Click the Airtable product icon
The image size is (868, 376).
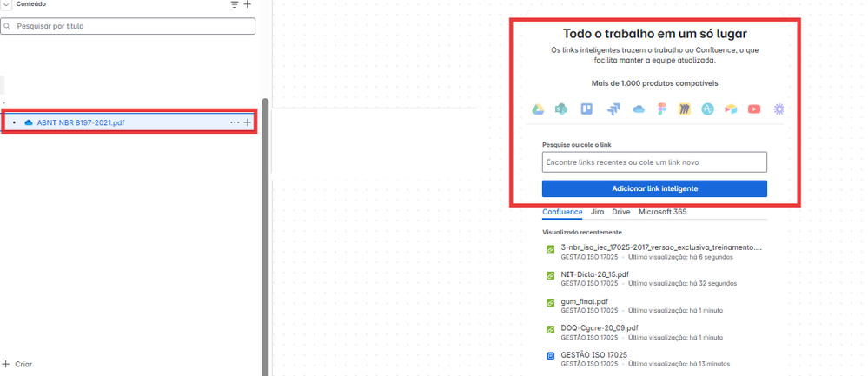[x=731, y=109]
